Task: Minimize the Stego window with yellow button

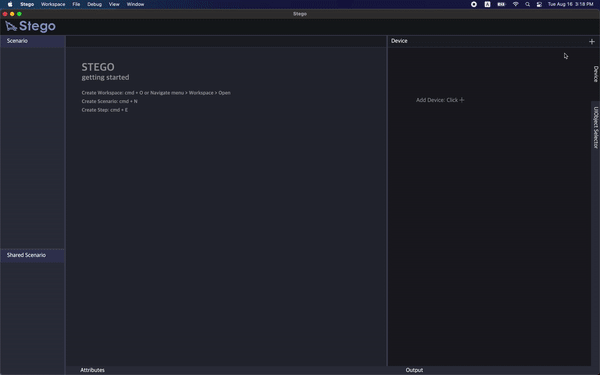Action: (x=12, y=14)
